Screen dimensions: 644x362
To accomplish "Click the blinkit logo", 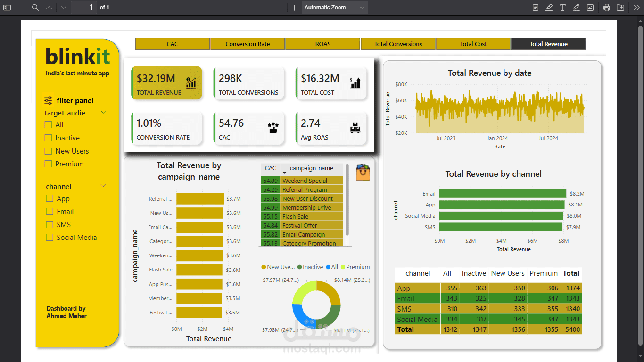I will (x=78, y=57).
